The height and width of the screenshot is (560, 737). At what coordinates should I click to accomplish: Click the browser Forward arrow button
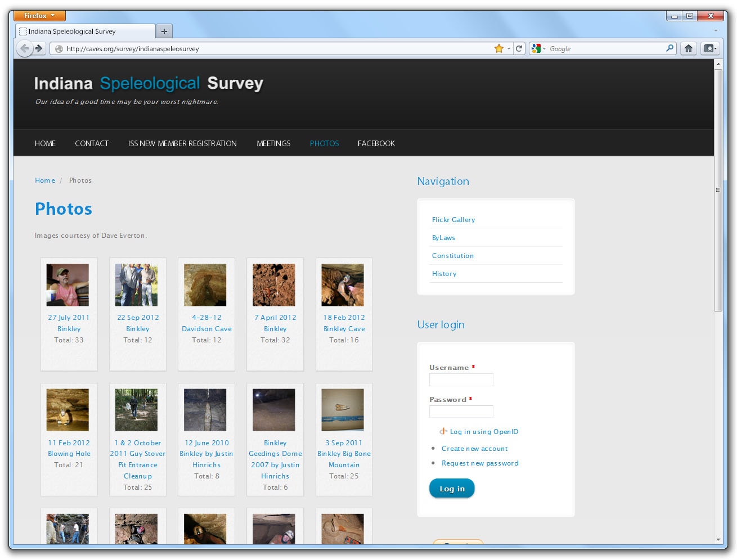39,48
